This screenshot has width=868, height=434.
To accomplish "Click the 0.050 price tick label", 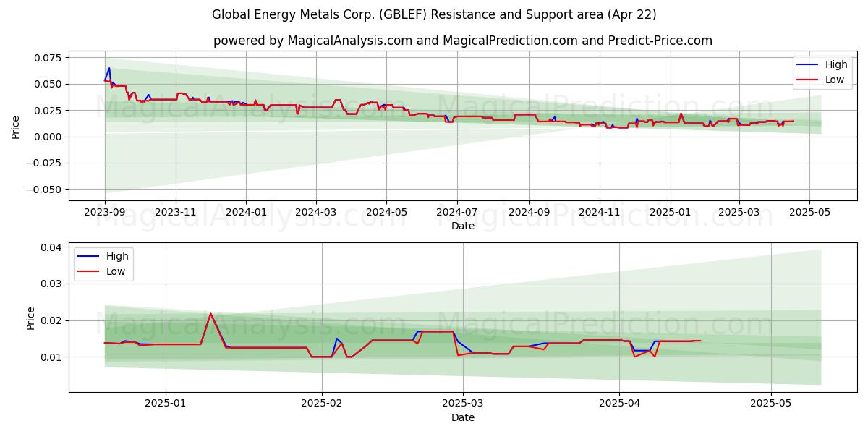I will [48, 84].
